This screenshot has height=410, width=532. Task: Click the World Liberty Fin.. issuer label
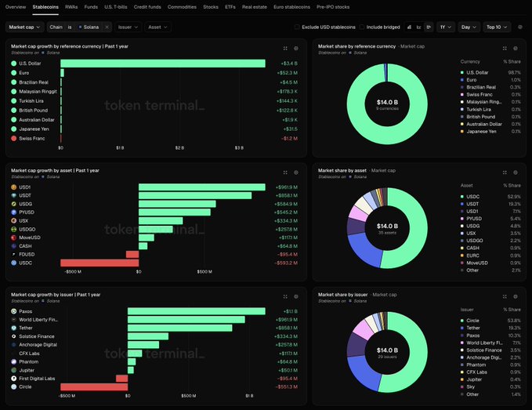tap(38, 319)
